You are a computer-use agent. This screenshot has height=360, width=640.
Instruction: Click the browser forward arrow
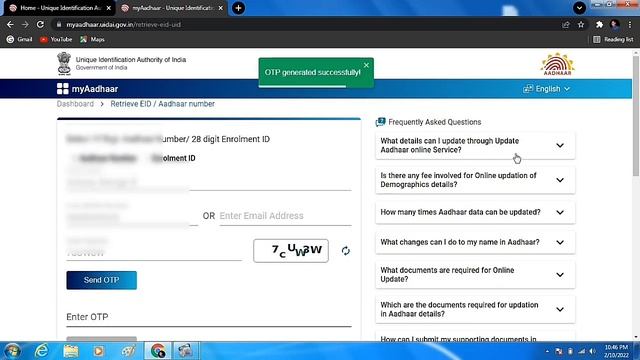25,24
